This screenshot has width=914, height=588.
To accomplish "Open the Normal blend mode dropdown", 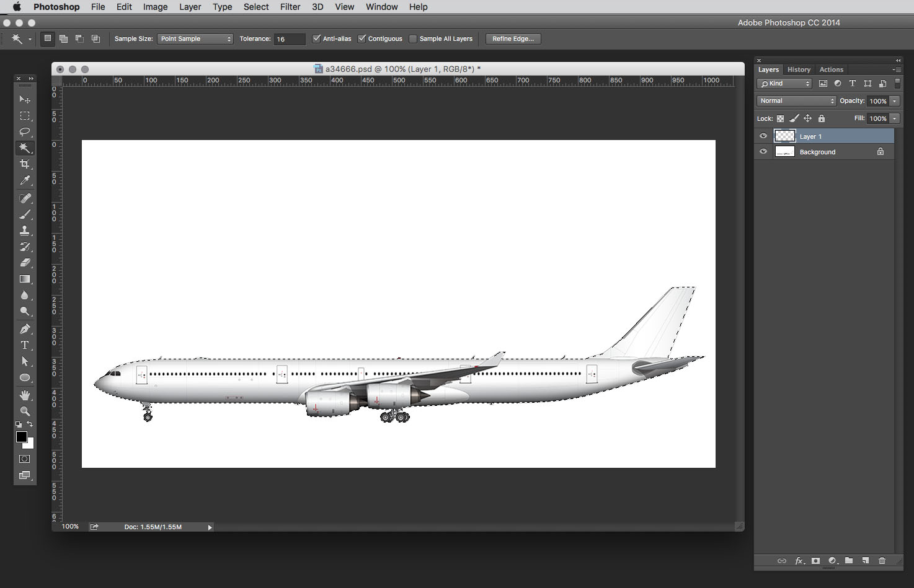I will [796, 101].
